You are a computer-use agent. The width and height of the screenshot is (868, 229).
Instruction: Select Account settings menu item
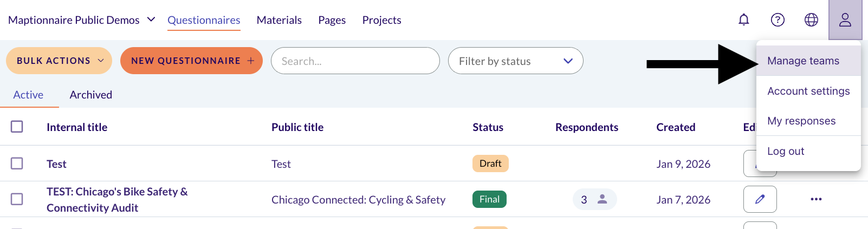(808, 91)
